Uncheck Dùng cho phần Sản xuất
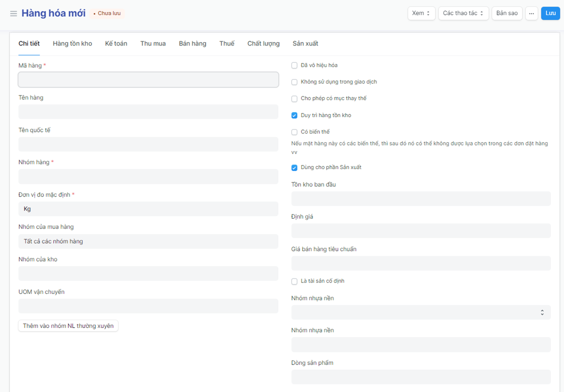Image resolution: width=564 pixels, height=392 pixels. (x=294, y=167)
